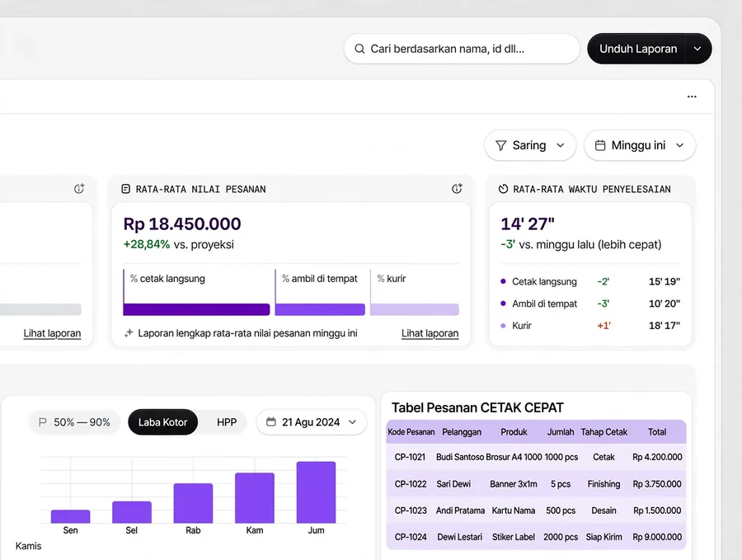Click the Sel bar in the chart

pyautogui.click(x=132, y=512)
